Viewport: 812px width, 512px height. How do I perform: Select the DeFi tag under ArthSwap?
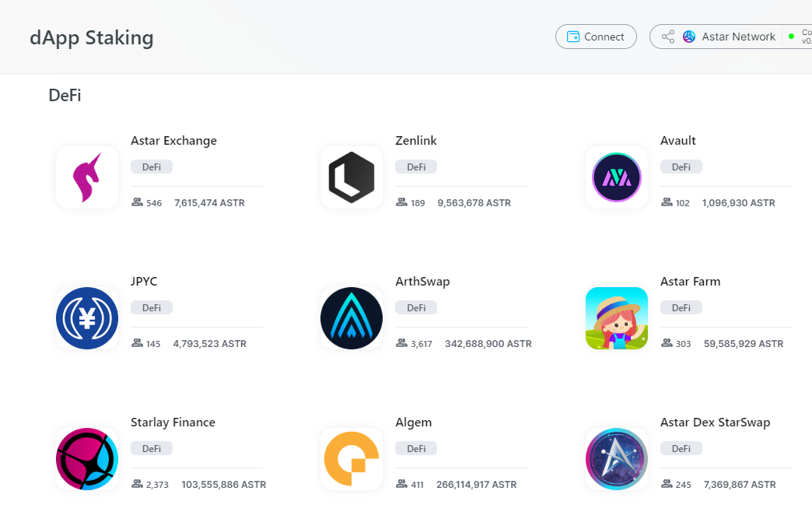point(416,307)
